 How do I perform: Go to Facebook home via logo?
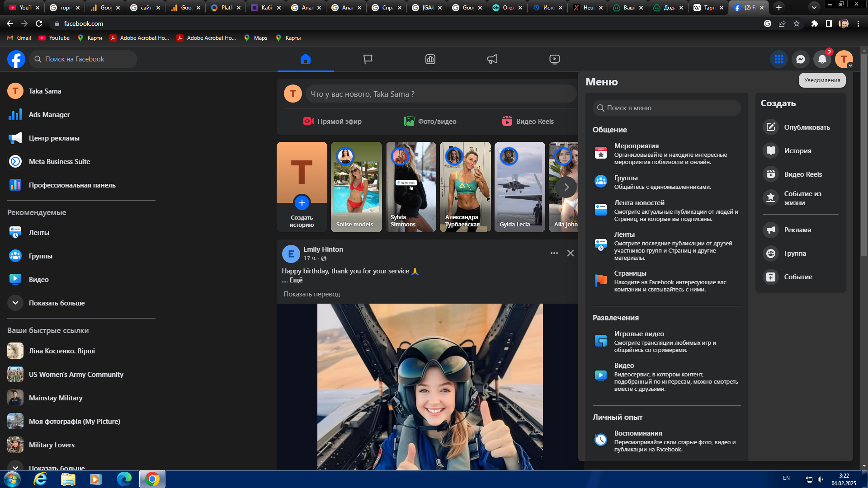coord(16,59)
